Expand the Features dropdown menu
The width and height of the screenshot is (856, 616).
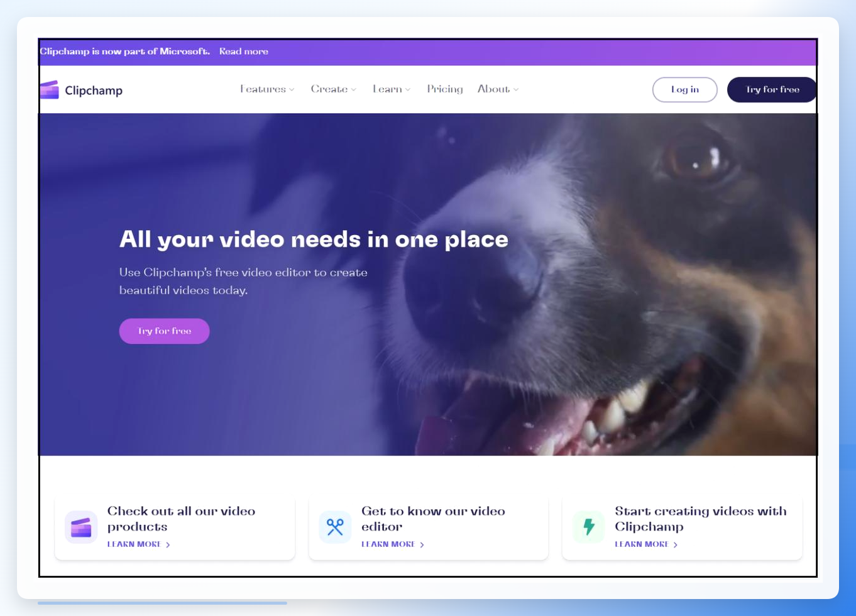click(267, 89)
